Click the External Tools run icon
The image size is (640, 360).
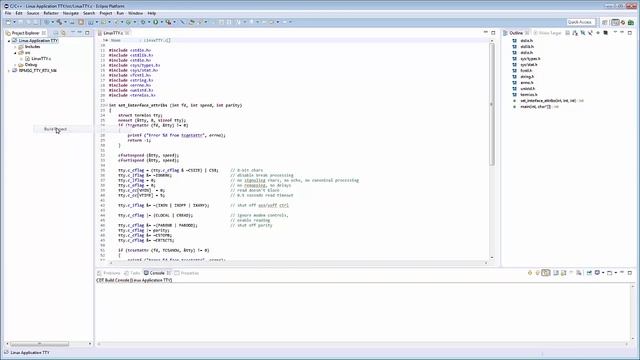pyautogui.click(x=168, y=22)
